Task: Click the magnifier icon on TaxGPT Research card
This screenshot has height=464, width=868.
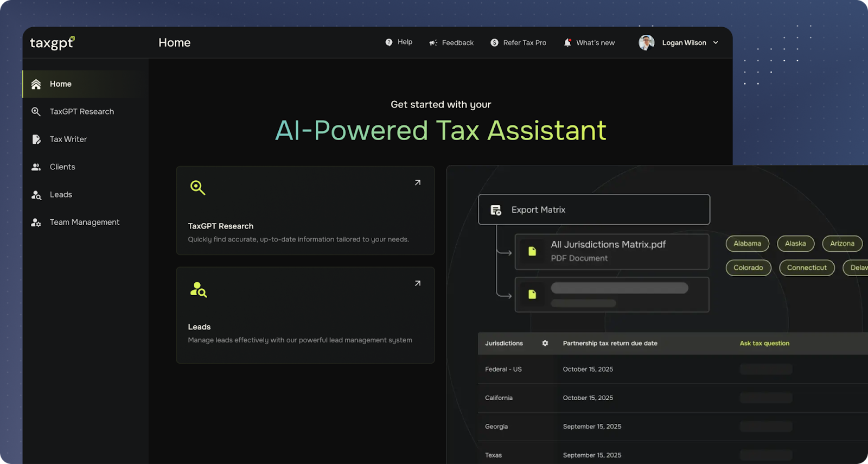Action: tap(197, 188)
